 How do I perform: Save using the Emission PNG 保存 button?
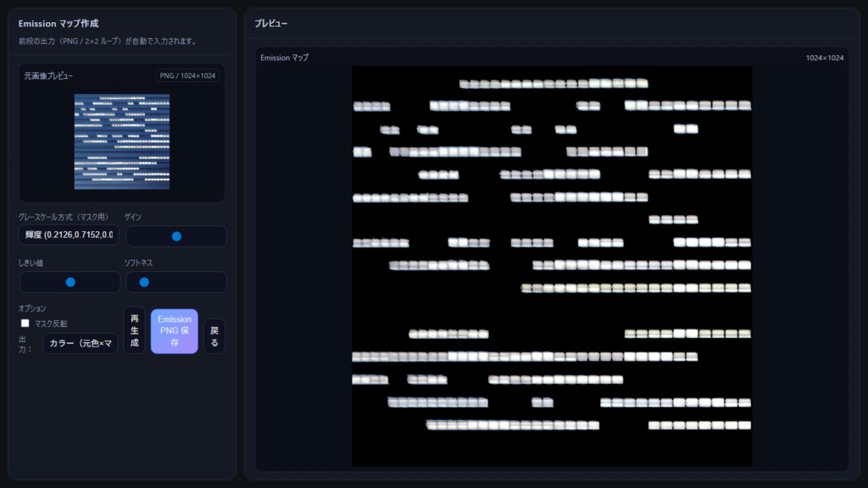coord(174,330)
